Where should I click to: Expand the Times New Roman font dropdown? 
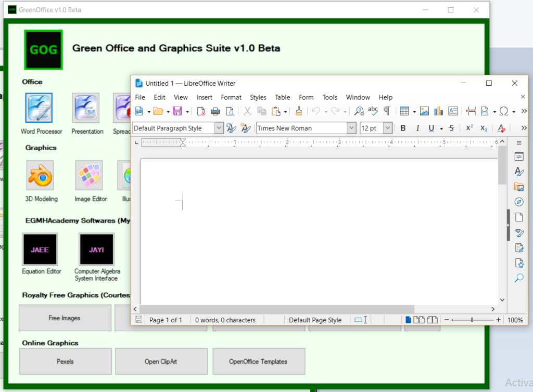click(x=351, y=128)
